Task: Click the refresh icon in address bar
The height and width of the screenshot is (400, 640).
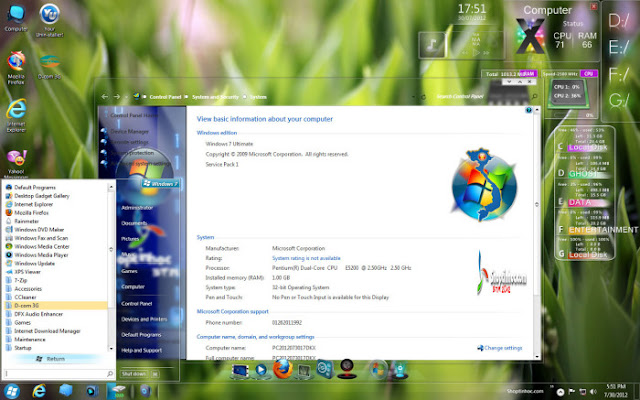Action: point(423,97)
